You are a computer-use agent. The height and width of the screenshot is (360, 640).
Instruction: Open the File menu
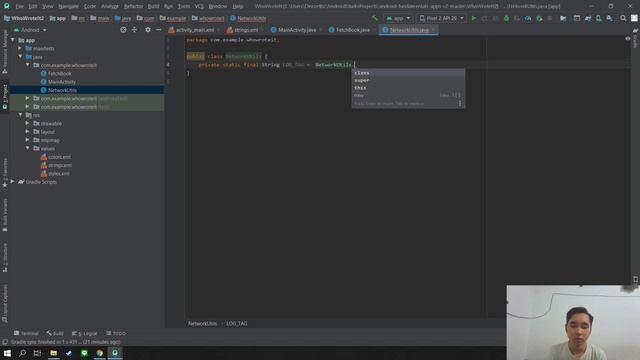click(x=19, y=7)
